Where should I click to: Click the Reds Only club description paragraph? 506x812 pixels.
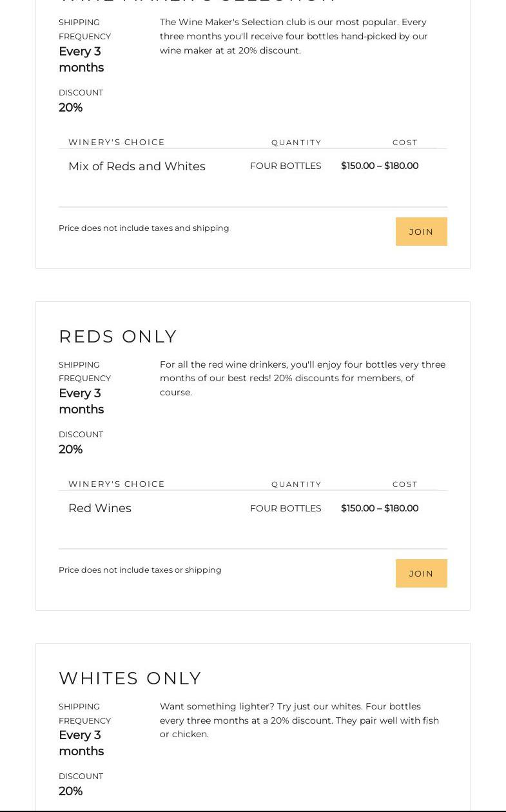coord(302,378)
